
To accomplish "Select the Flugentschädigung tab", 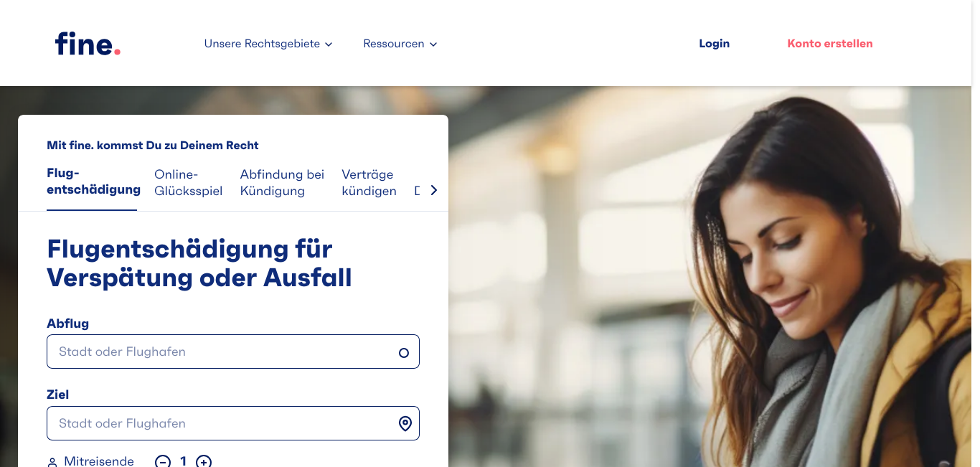I will point(93,181).
